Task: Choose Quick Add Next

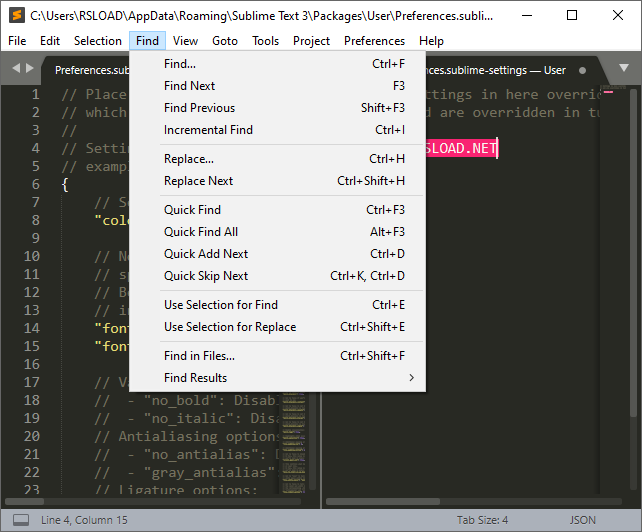Action: click(278, 254)
